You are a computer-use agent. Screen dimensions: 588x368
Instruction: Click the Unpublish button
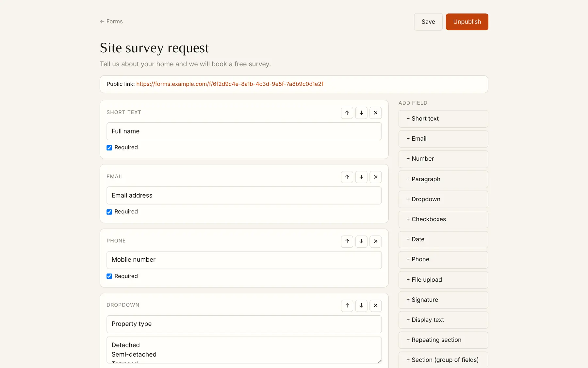(467, 22)
